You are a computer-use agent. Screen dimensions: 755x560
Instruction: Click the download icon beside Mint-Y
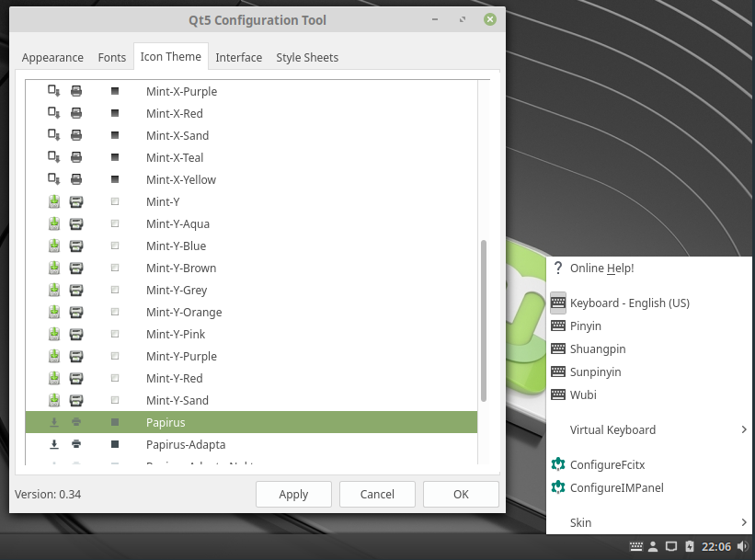(x=53, y=201)
